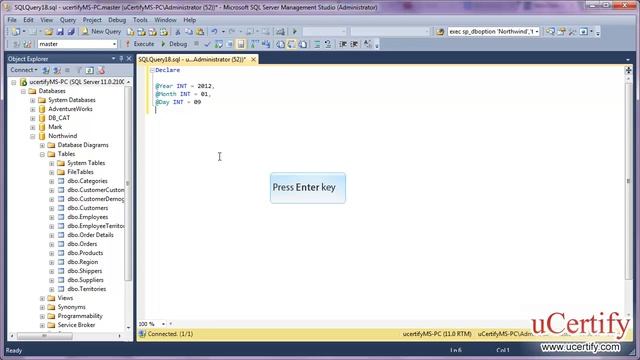This screenshot has height=360, width=640.
Task: Click the Debug button
Action: (x=173, y=44)
